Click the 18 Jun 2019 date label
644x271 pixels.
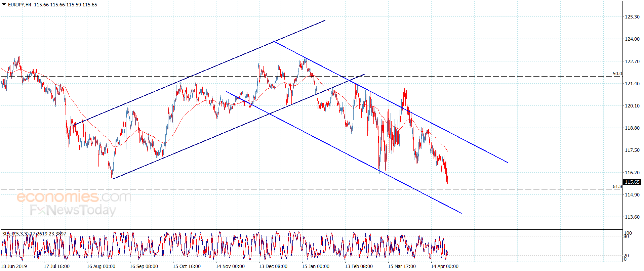coord(14,266)
